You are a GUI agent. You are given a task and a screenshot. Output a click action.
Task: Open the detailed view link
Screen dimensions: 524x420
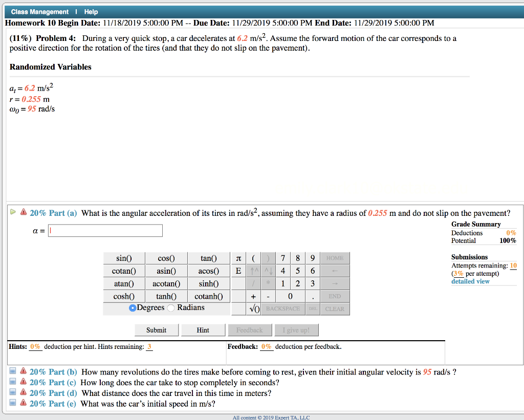pyautogui.click(x=470, y=281)
